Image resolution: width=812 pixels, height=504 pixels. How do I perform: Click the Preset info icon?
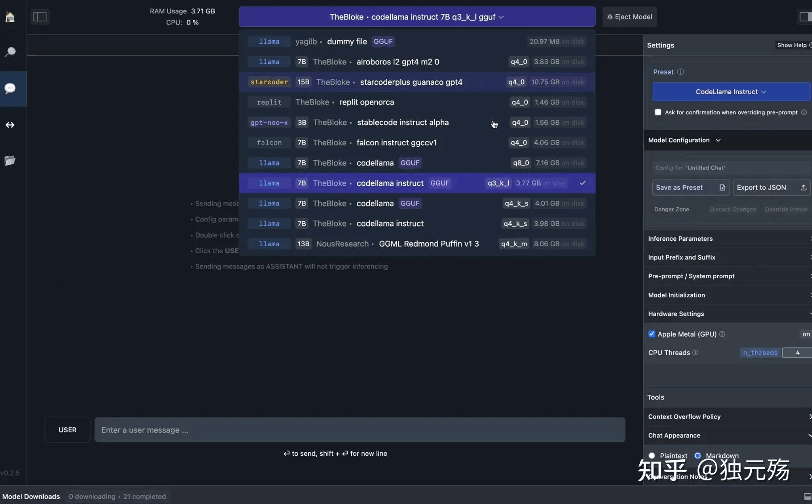pyautogui.click(x=680, y=72)
